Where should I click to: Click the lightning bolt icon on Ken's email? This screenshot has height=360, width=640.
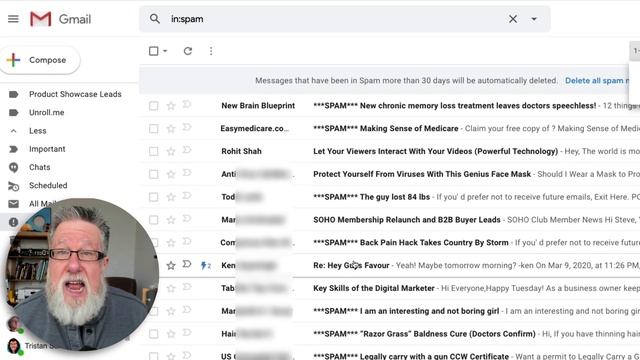(203, 266)
